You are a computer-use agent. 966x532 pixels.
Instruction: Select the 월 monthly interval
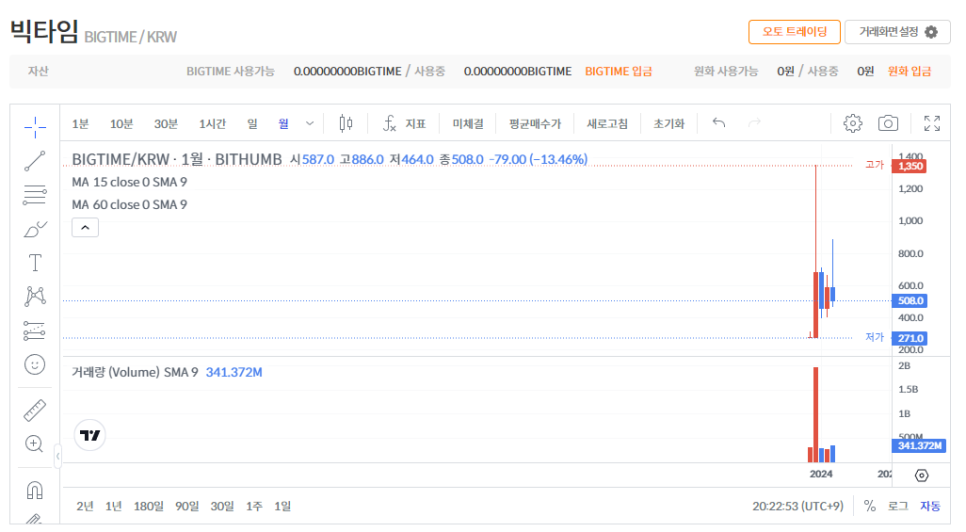(x=283, y=124)
